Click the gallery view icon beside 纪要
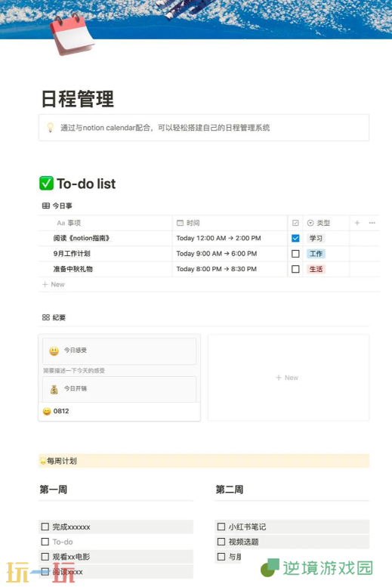Viewport: 392px width, 587px height. tap(45, 317)
